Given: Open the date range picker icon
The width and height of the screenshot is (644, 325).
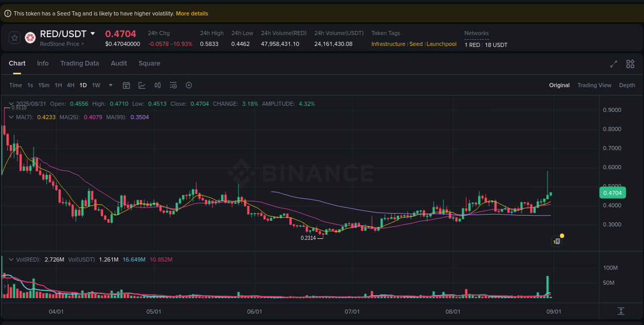Looking at the screenshot, I should point(126,85).
